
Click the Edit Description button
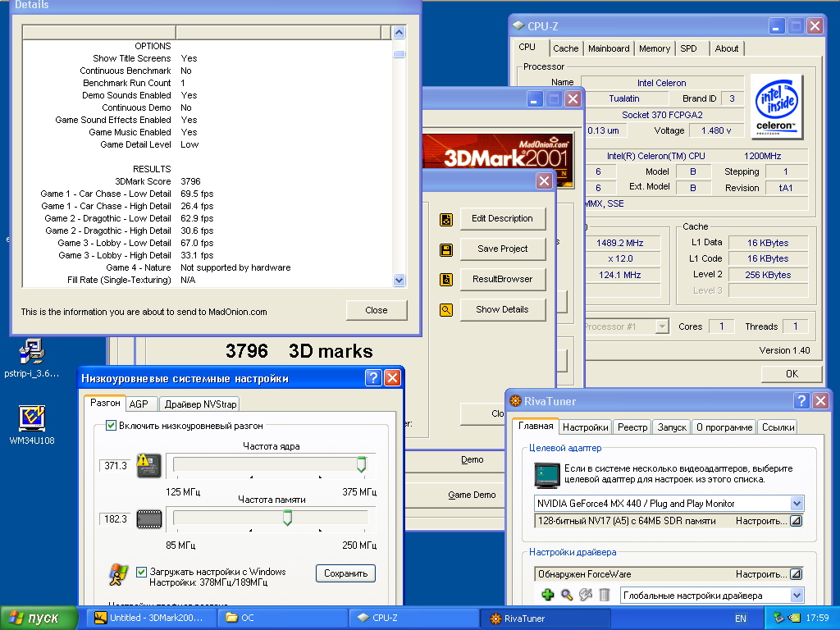coord(502,218)
